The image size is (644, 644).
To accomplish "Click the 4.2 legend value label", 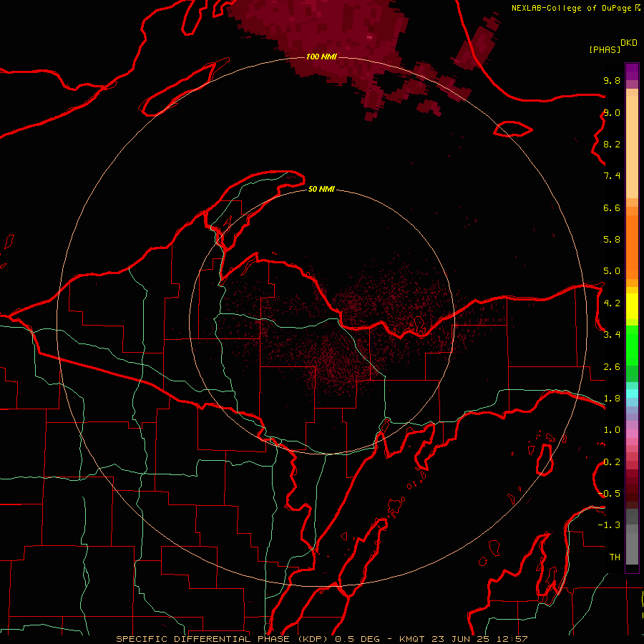I will click(x=612, y=303).
